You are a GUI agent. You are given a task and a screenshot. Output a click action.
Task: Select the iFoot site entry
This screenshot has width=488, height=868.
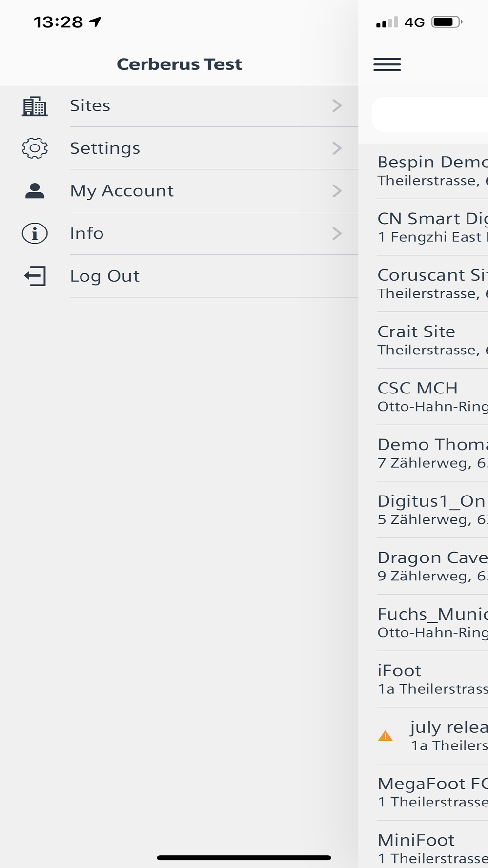[x=432, y=679]
